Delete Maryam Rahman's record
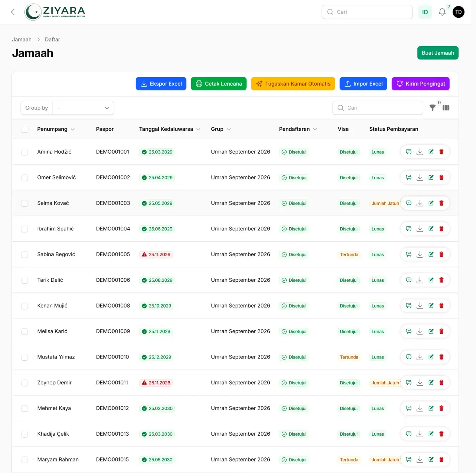 [441, 460]
